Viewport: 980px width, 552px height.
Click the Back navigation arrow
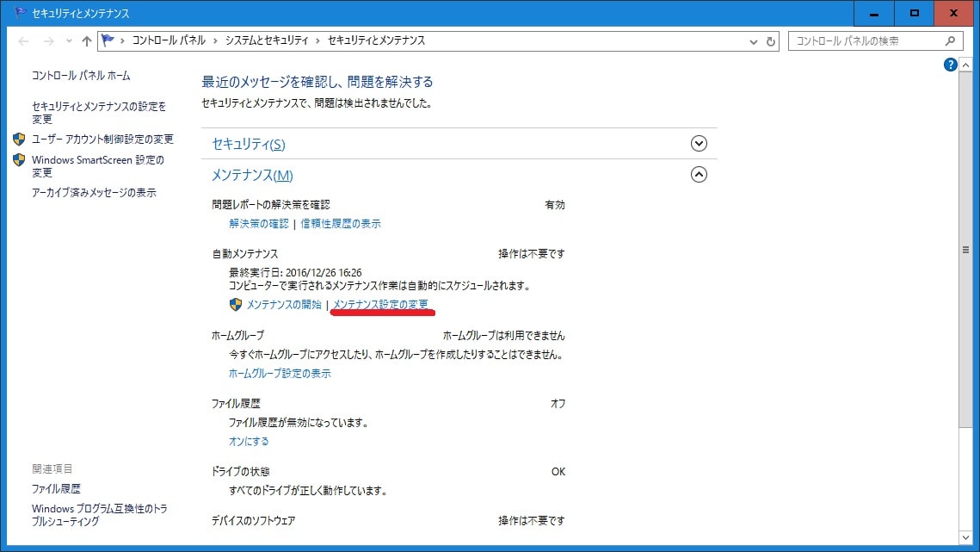[24, 41]
